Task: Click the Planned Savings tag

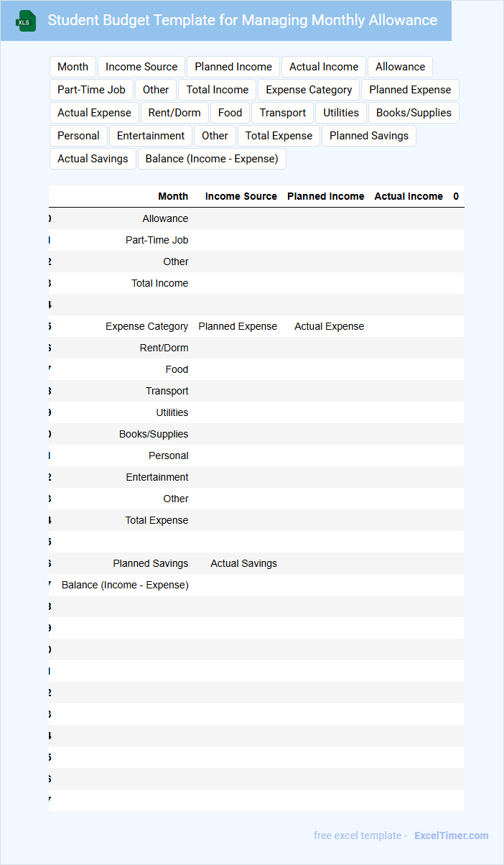Action: [369, 136]
